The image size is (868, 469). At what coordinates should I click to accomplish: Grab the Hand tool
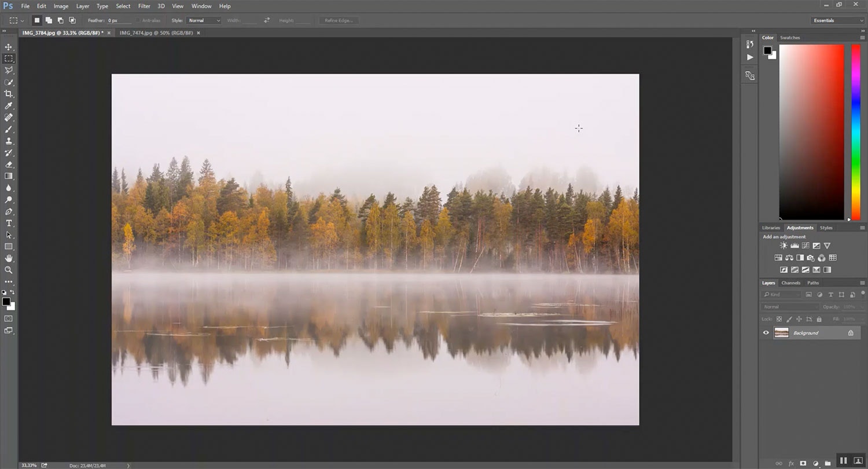click(x=9, y=258)
